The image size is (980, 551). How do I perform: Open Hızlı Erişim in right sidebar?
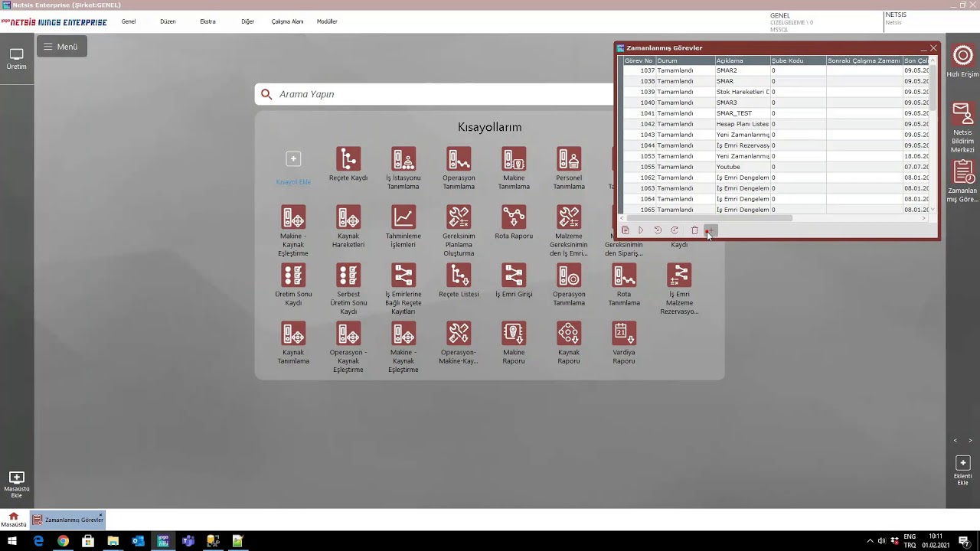click(x=962, y=61)
